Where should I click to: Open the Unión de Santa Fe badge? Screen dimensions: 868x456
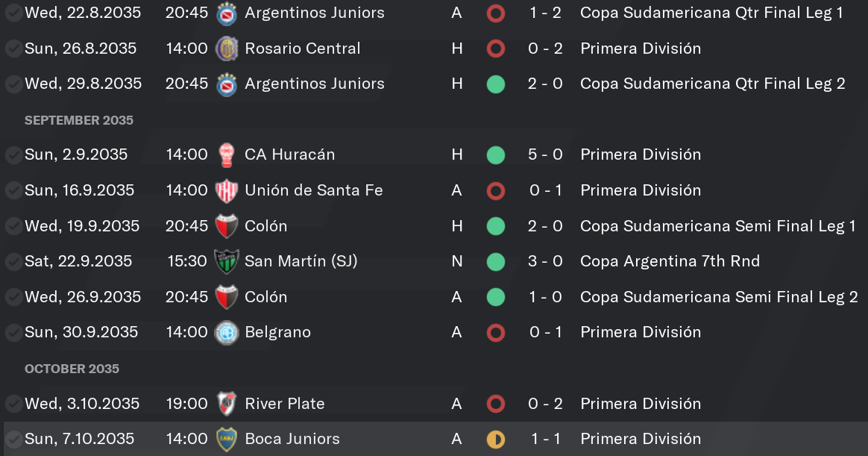(227, 190)
